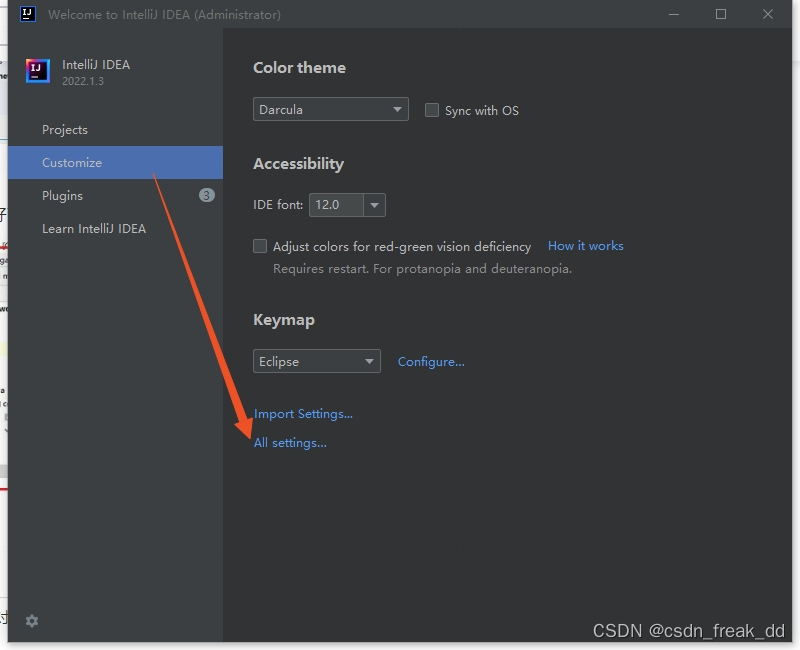Expand the Darcula color theme dropdown
The height and width of the screenshot is (650, 800).
click(331, 109)
